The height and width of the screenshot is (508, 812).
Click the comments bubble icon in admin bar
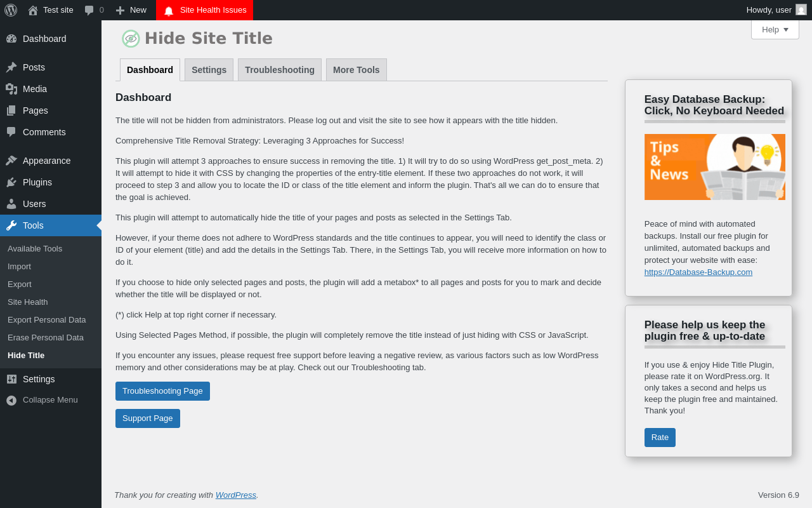coord(89,10)
